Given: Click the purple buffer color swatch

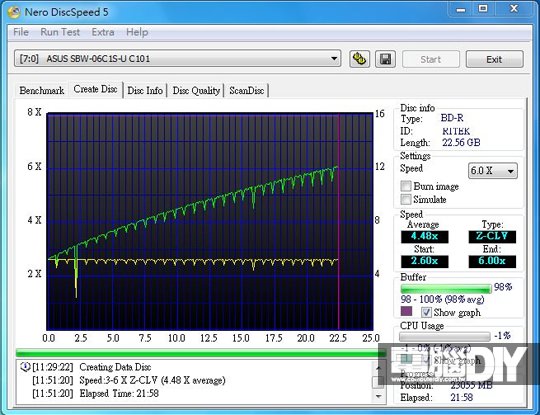Looking at the screenshot, I should pyautogui.click(x=406, y=311).
